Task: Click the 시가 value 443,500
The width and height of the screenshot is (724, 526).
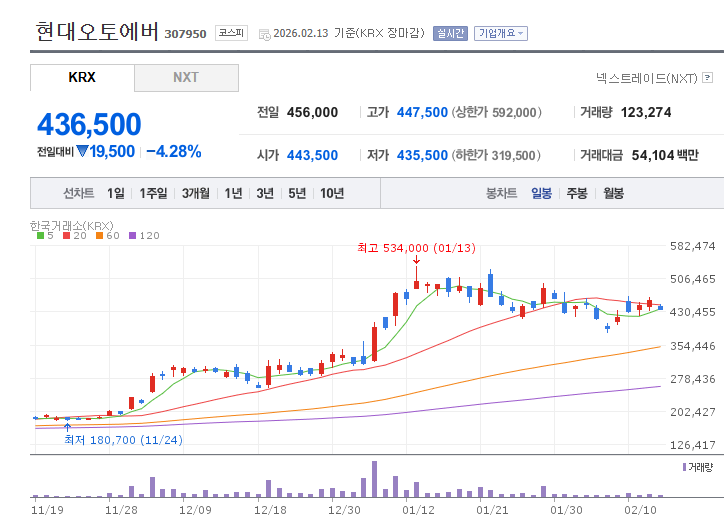Action: (312, 155)
